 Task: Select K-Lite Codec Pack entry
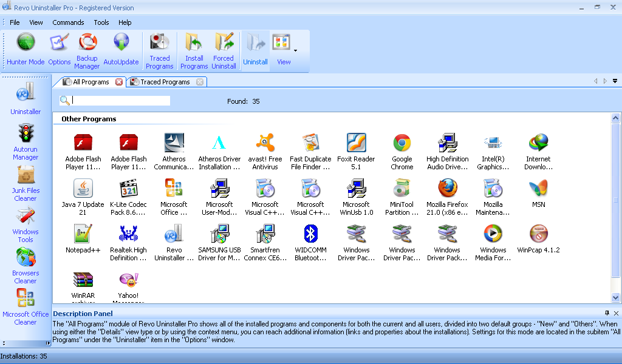point(128,197)
